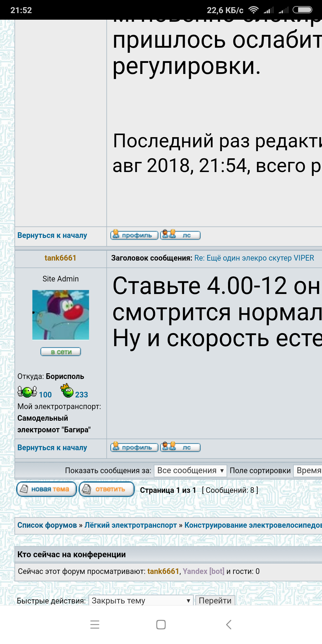The height and width of the screenshot is (644, 322).
Task: Click 'Вернуться к началу' under tank6661's post
Action: [x=52, y=448]
